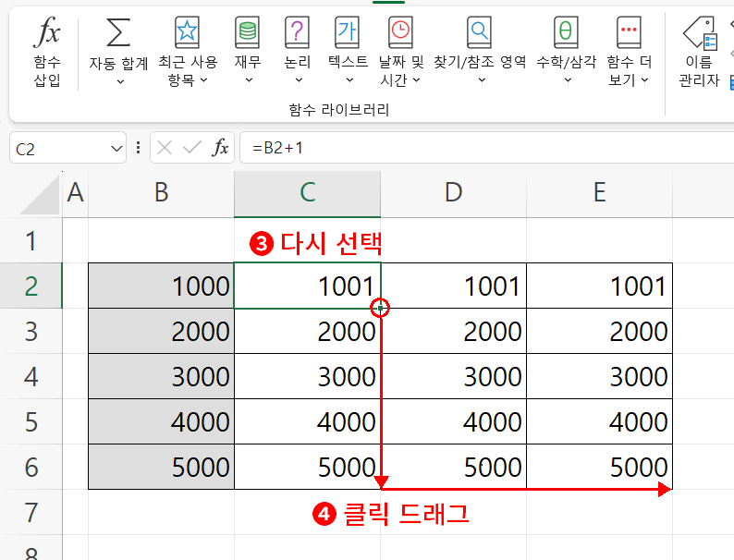Expand the 최근 사용 항목 dropdown chevron
This screenshot has height=560, width=734.
click(x=203, y=80)
